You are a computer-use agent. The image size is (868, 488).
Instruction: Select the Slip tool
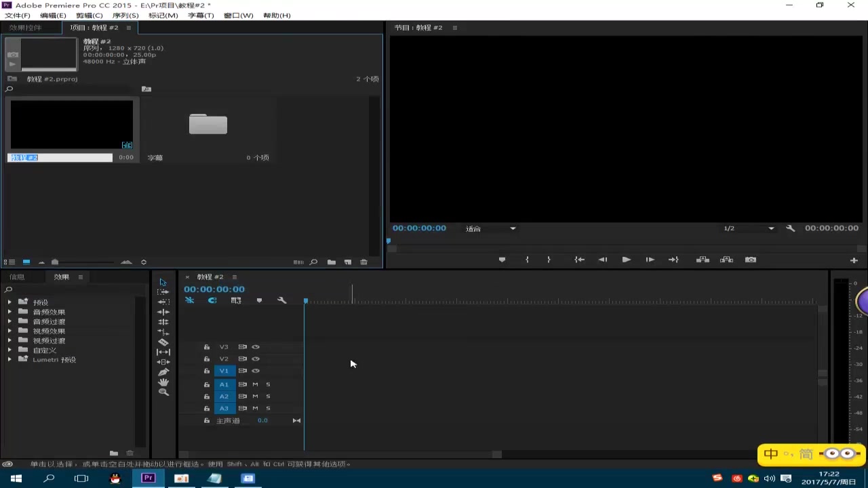163,352
